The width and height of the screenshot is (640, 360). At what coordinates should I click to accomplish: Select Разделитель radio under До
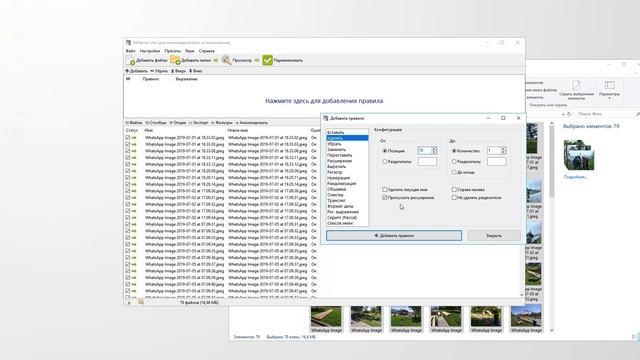click(454, 162)
